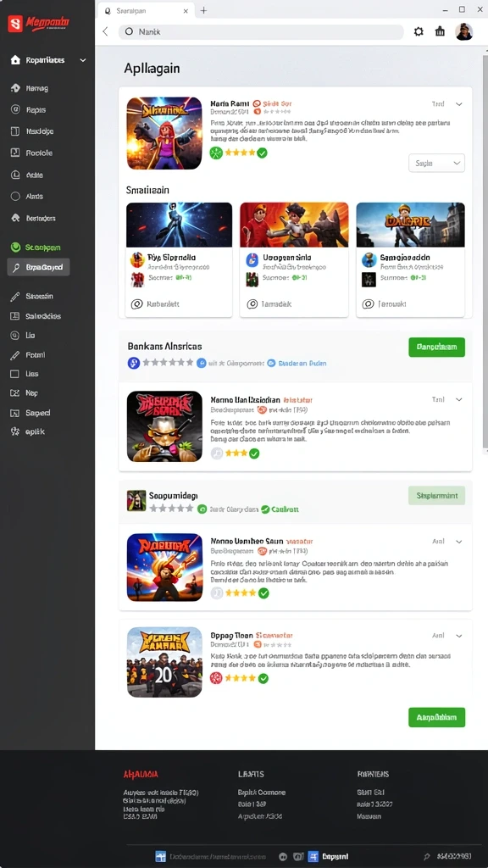
Task: Open the blue Siadaran link under Benkans
Action: tap(302, 363)
